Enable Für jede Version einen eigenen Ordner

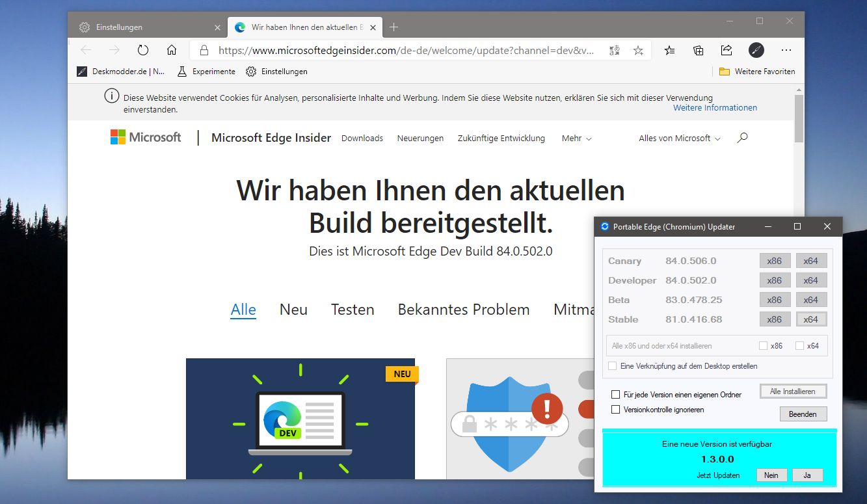point(615,395)
